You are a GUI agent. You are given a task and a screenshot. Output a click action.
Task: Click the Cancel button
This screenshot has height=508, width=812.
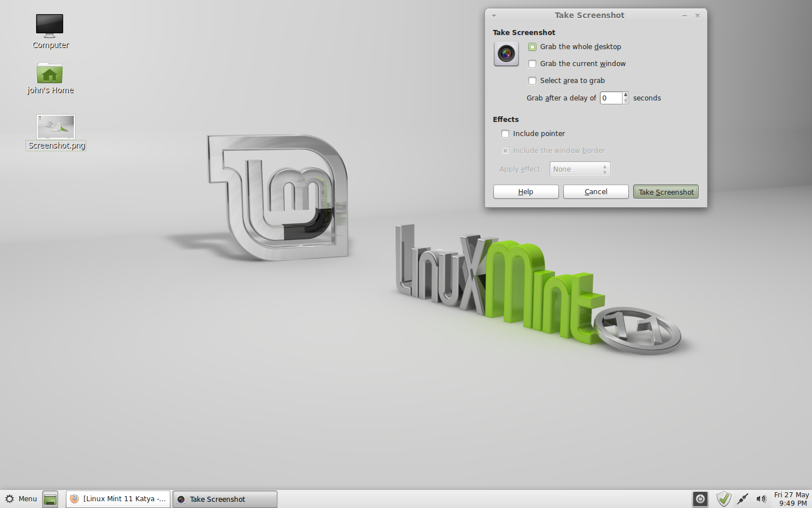(x=596, y=192)
